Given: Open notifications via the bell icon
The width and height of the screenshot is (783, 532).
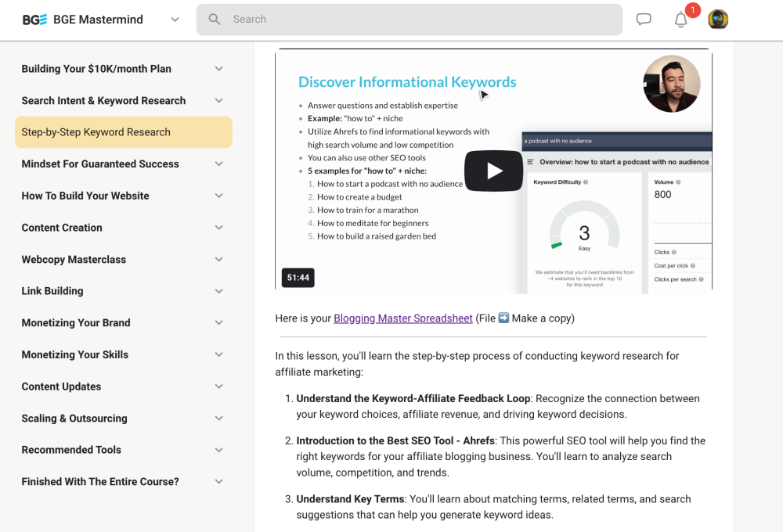Looking at the screenshot, I should pos(680,20).
